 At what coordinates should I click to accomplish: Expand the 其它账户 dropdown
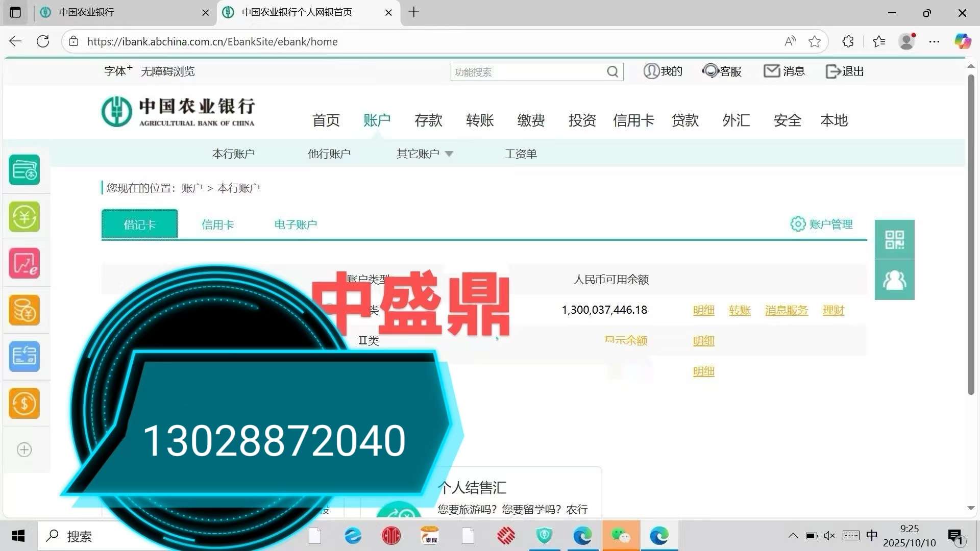425,154
